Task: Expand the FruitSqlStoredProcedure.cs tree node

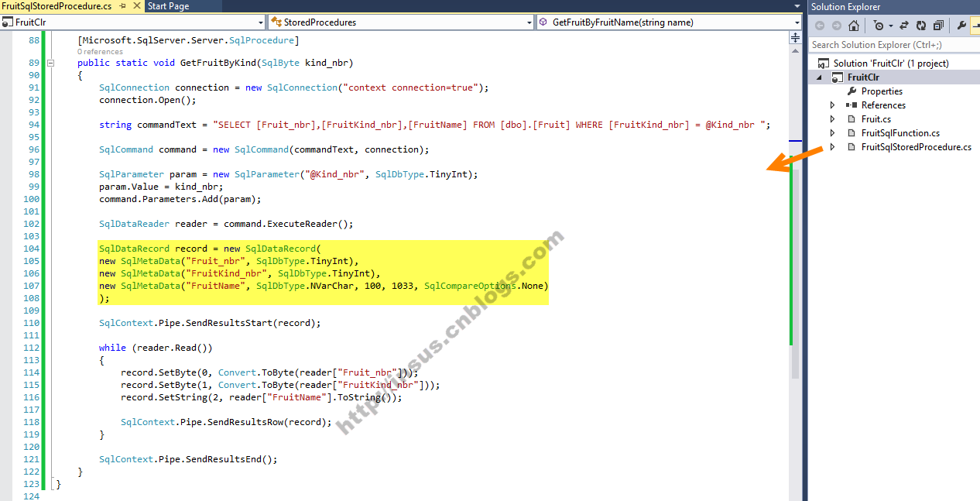Action: click(832, 147)
